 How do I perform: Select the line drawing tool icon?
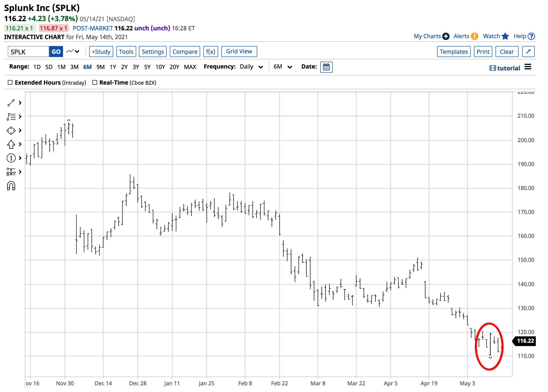[11, 103]
